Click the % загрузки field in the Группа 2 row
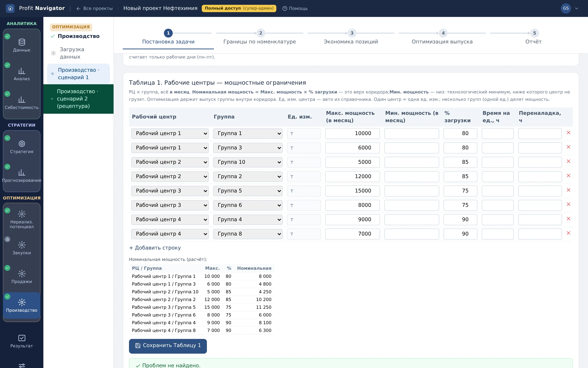Viewport: 588px width, 368px height. [460, 176]
